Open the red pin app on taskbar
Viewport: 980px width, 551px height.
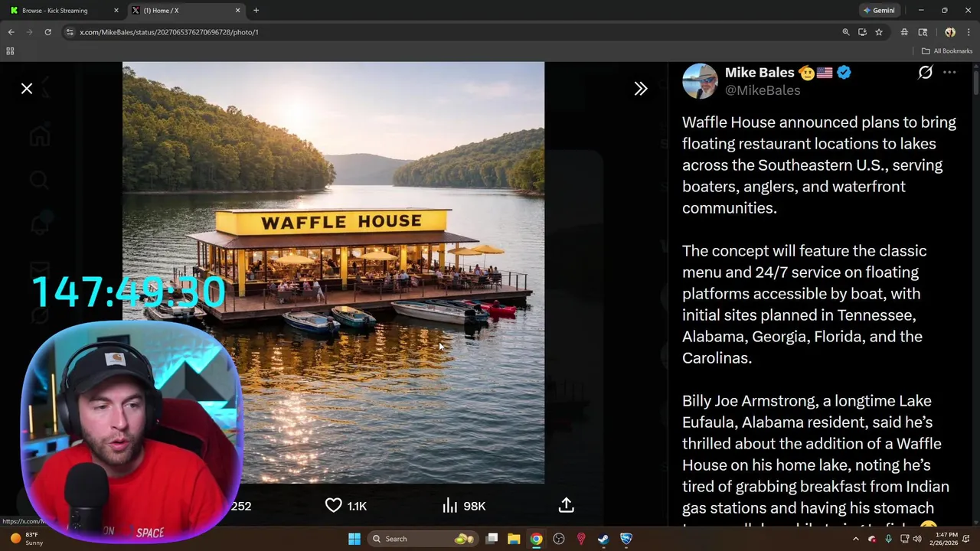pos(581,539)
